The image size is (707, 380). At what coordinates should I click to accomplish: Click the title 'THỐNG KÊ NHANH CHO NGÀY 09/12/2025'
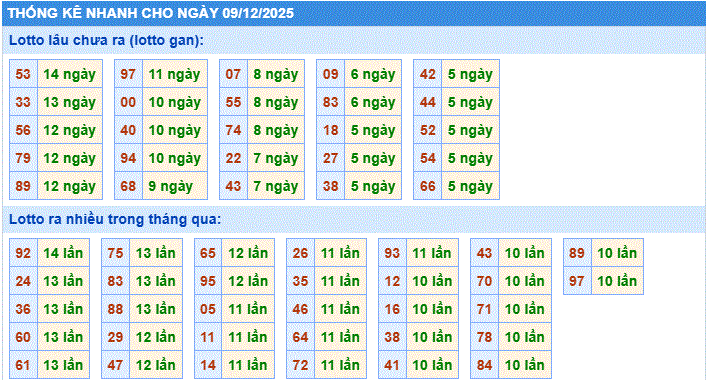click(x=151, y=13)
